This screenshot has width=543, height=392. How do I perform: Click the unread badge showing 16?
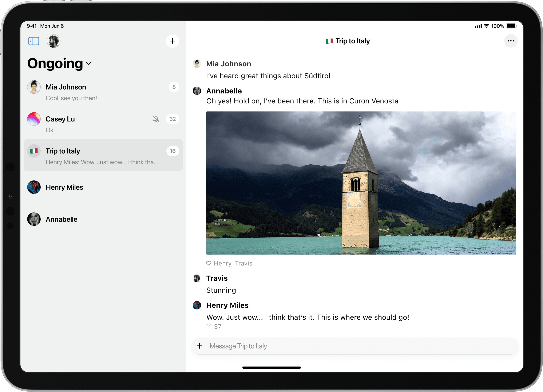[x=173, y=151]
